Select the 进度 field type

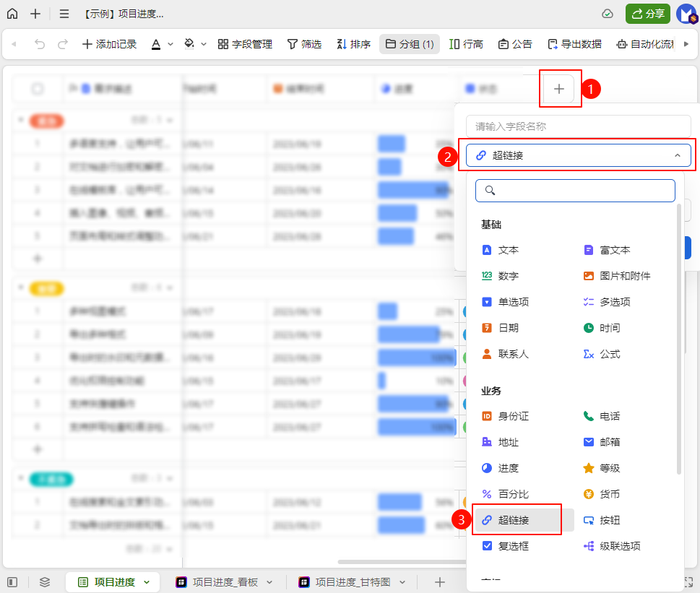pos(509,468)
